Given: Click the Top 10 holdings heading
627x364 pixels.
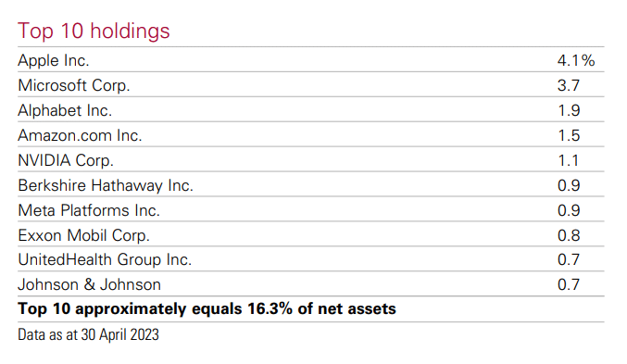Looking at the screenshot, I should [x=94, y=31].
